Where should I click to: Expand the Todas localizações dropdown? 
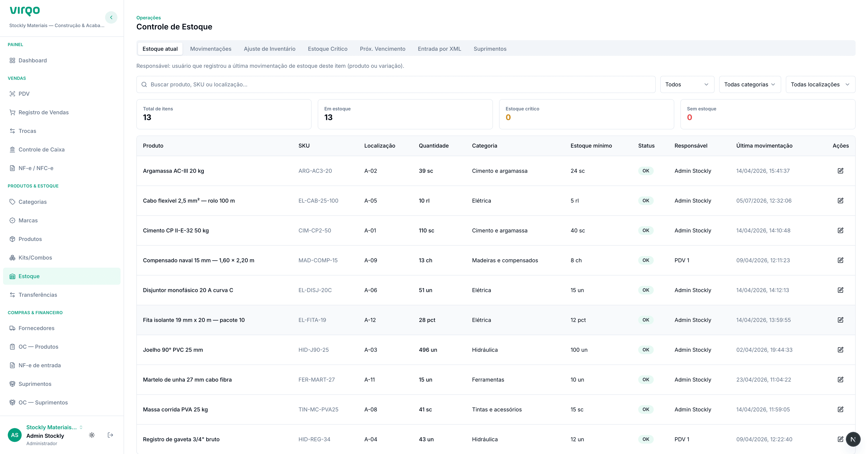820,85
